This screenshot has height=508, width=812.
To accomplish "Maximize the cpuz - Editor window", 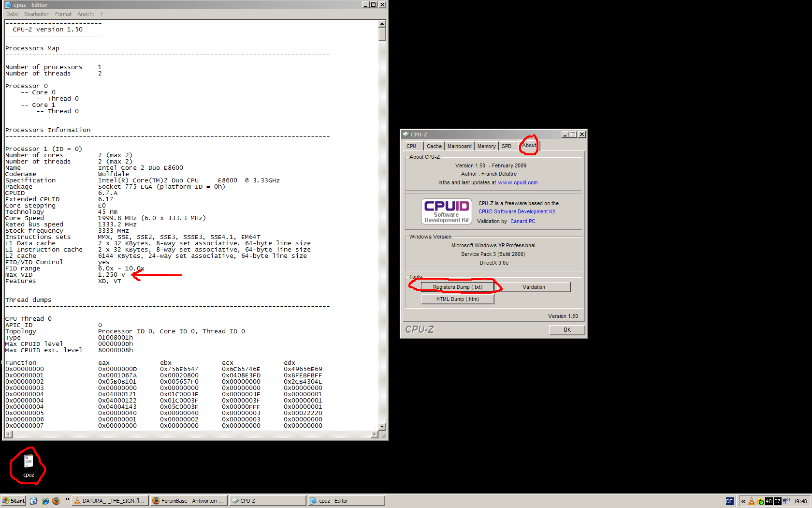I will [373, 5].
